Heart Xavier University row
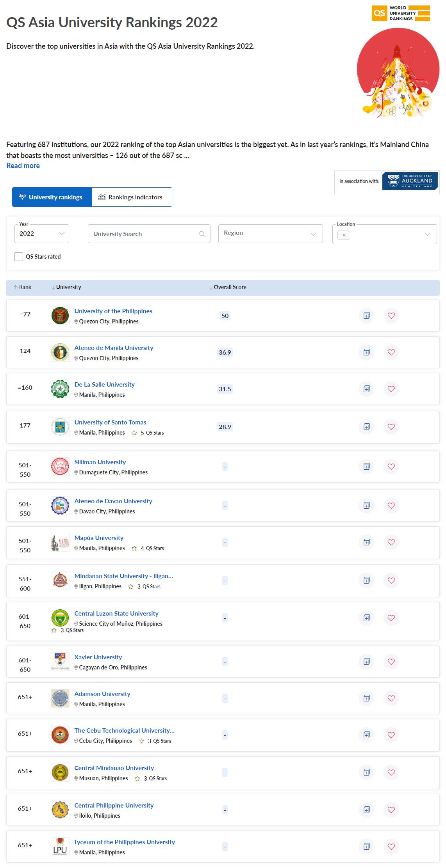This screenshot has width=446, height=868. pos(391,662)
